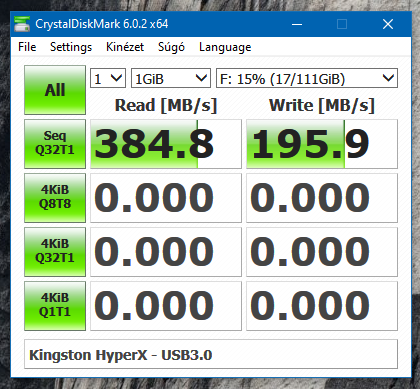Start the 4KiB Q32T1 test
This screenshot has height=389, width=420.
point(55,252)
